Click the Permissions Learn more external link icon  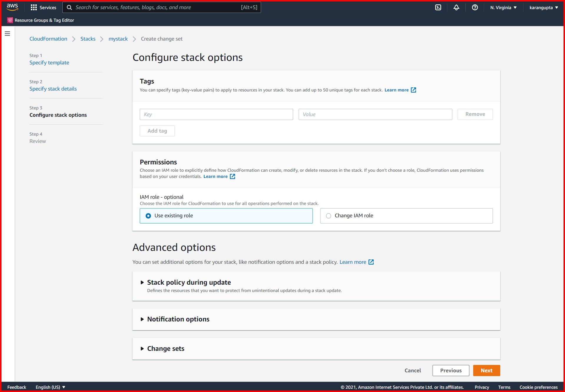coord(232,176)
